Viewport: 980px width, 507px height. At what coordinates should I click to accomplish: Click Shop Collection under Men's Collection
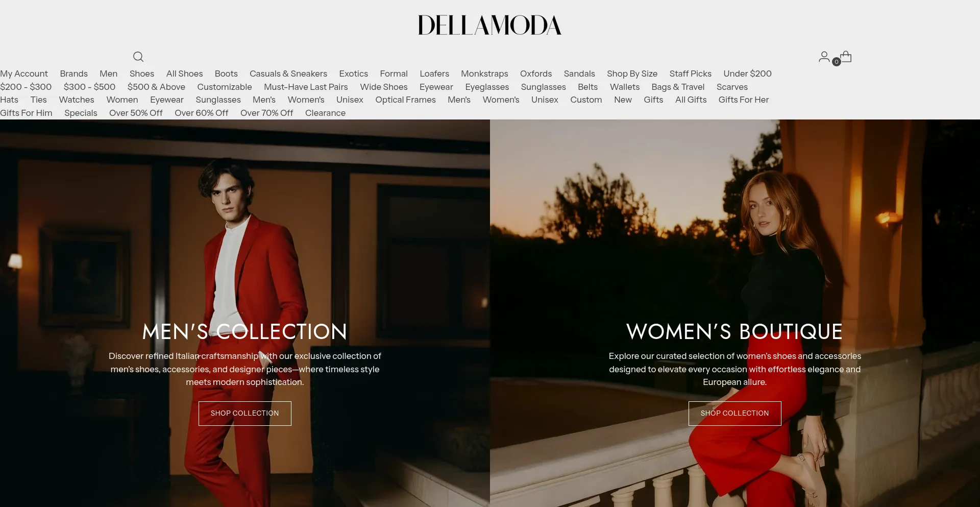[245, 413]
